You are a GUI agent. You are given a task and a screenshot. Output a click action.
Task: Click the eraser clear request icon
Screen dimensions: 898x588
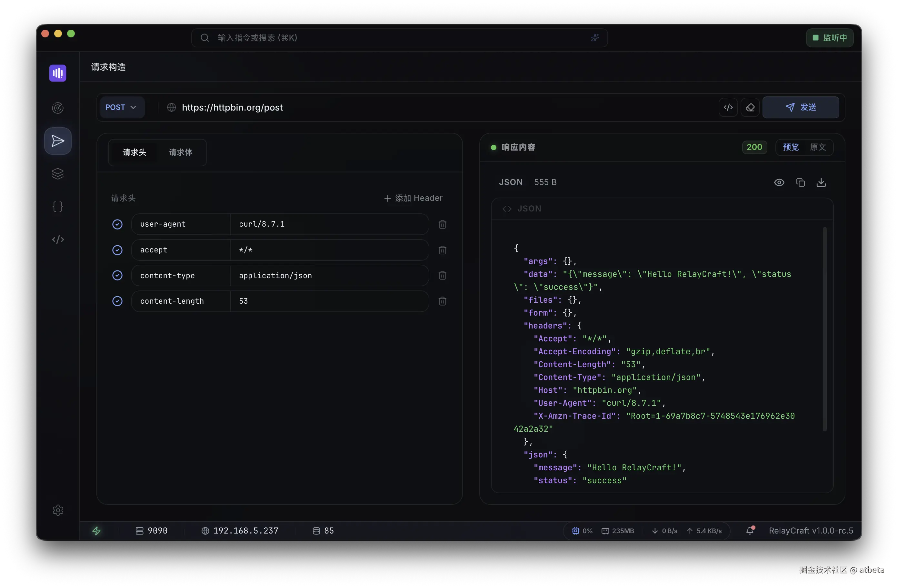(750, 107)
